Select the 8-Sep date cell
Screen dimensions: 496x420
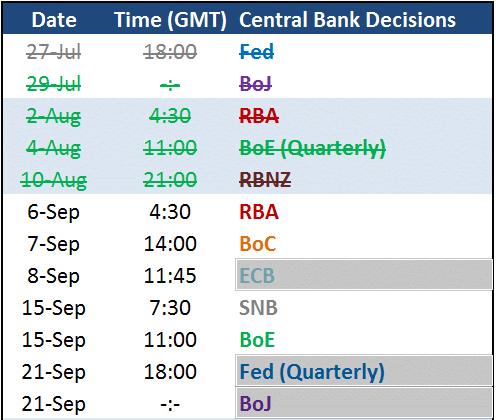53,276
